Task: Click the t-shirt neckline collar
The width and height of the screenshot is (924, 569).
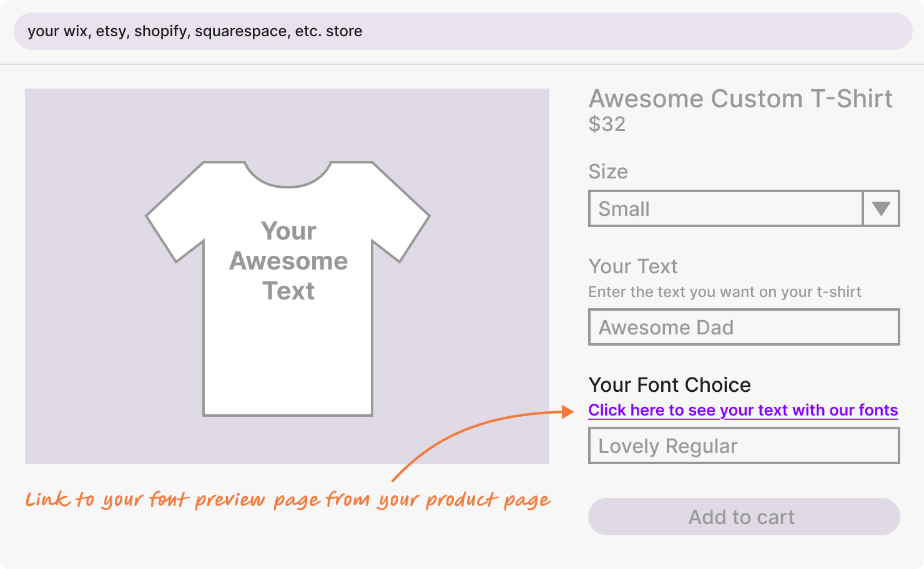Action: coord(288,177)
